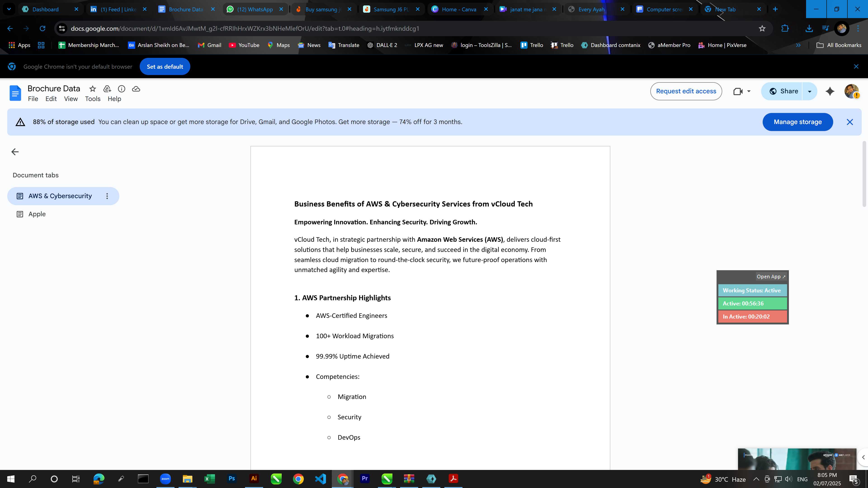The height and width of the screenshot is (488, 868).
Task: Click the Working Status: Active indicator
Action: tap(752, 290)
